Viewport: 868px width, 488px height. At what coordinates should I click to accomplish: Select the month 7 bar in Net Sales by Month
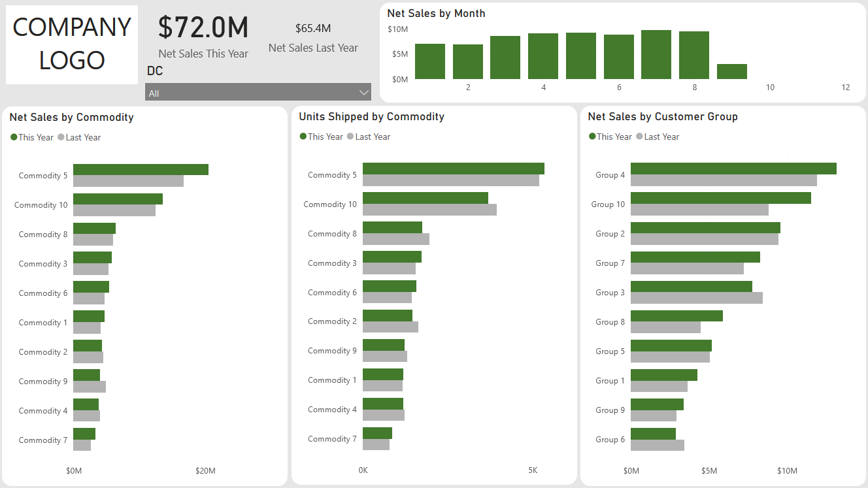[x=656, y=55]
